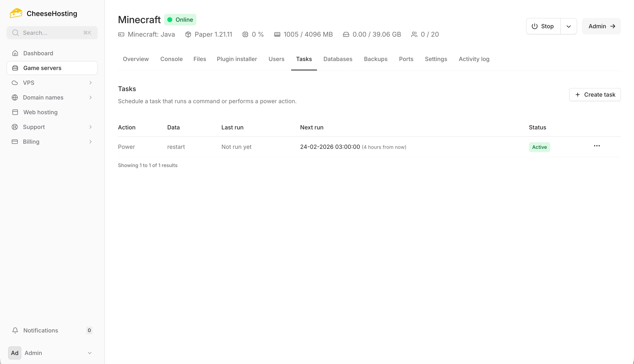Open the Backups tab
The height and width of the screenshot is (364, 634).
pos(376,59)
